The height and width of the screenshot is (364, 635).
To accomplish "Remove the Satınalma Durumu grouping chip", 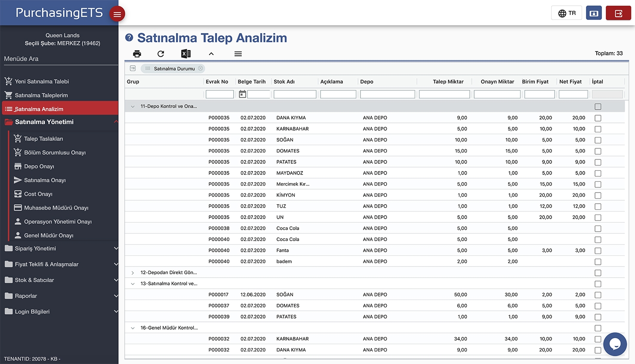I will [x=200, y=68].
